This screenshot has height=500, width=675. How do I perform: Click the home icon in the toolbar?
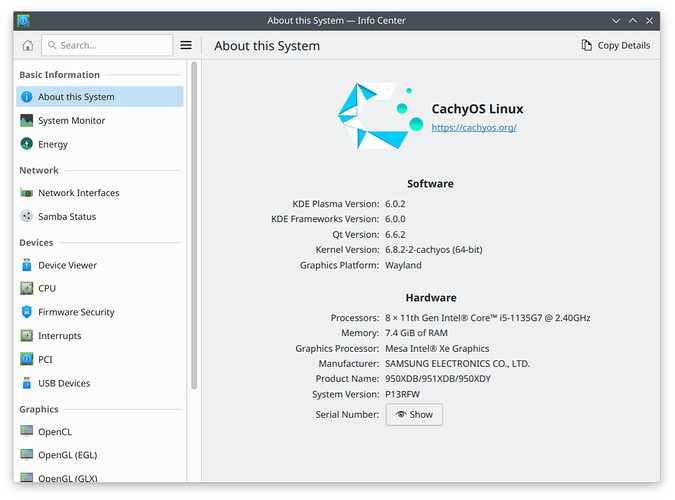coord(27,45)
